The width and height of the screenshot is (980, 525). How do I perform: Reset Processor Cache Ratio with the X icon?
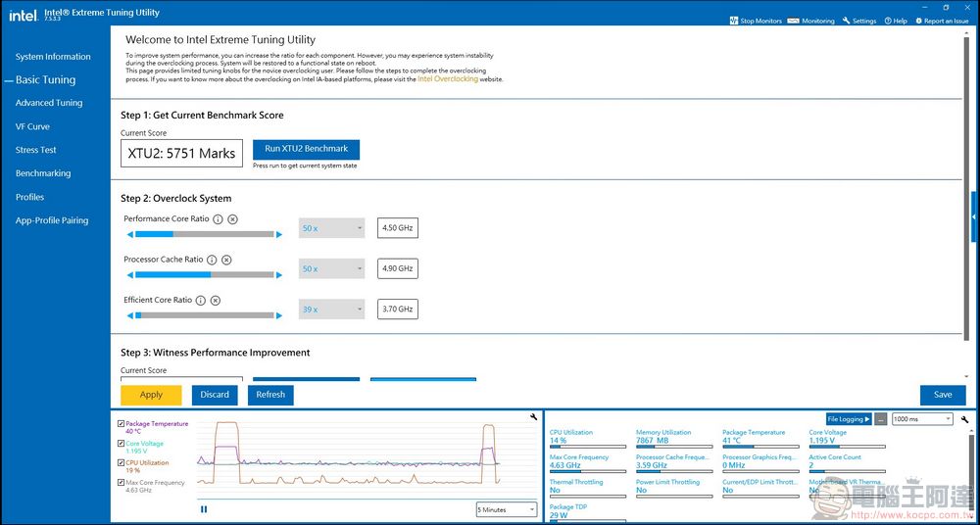(x=227, y=260)
